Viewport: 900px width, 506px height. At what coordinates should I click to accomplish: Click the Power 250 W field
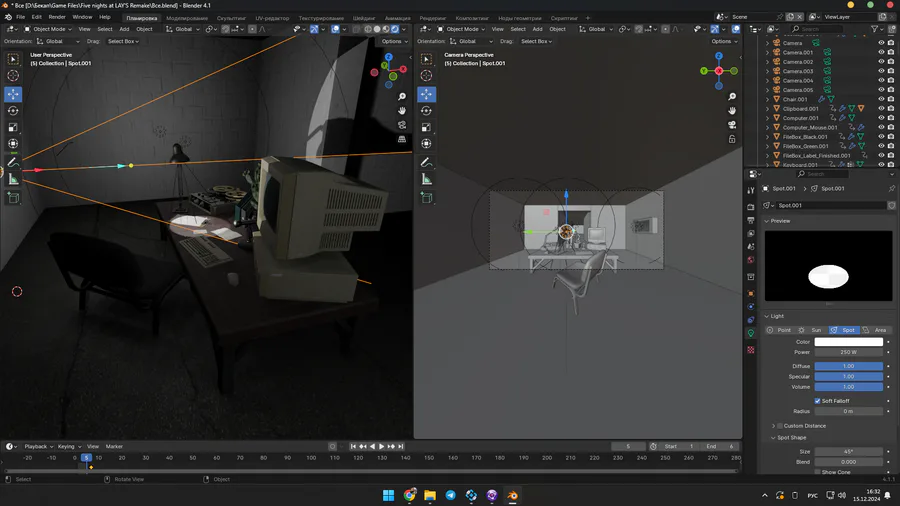pyautogui.click(x=848, y=352)
